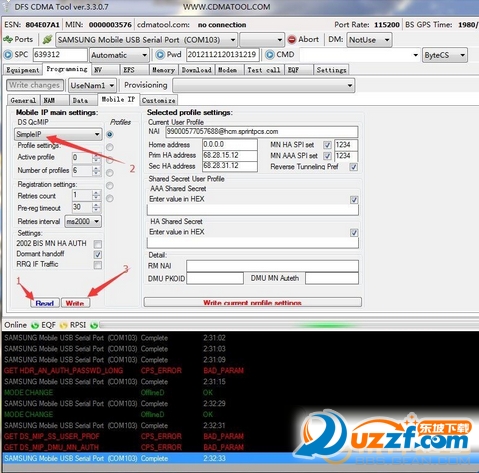Image resolution: width=479 pixels, height=473 pixels.
Task: Switch to the Settings tab
Action: pos(331,70)
